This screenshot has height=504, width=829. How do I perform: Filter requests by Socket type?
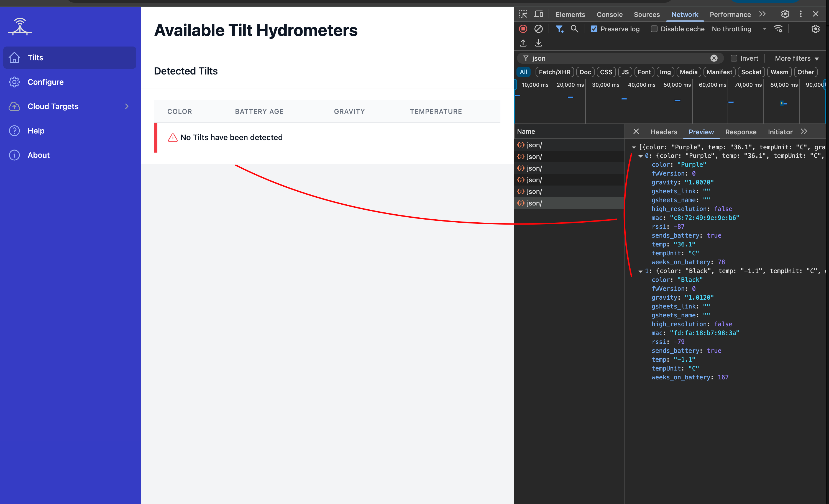click(751, 72)
